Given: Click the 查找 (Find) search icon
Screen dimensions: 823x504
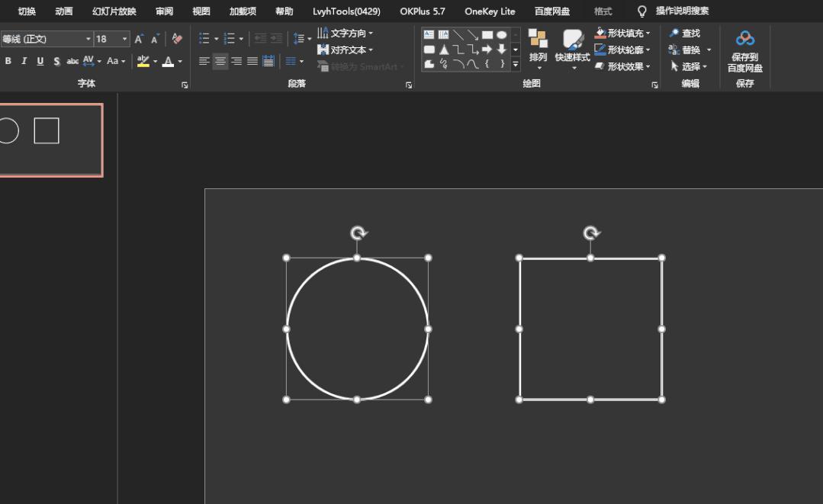Looking at the screenshot, I should tap(674, 34).
